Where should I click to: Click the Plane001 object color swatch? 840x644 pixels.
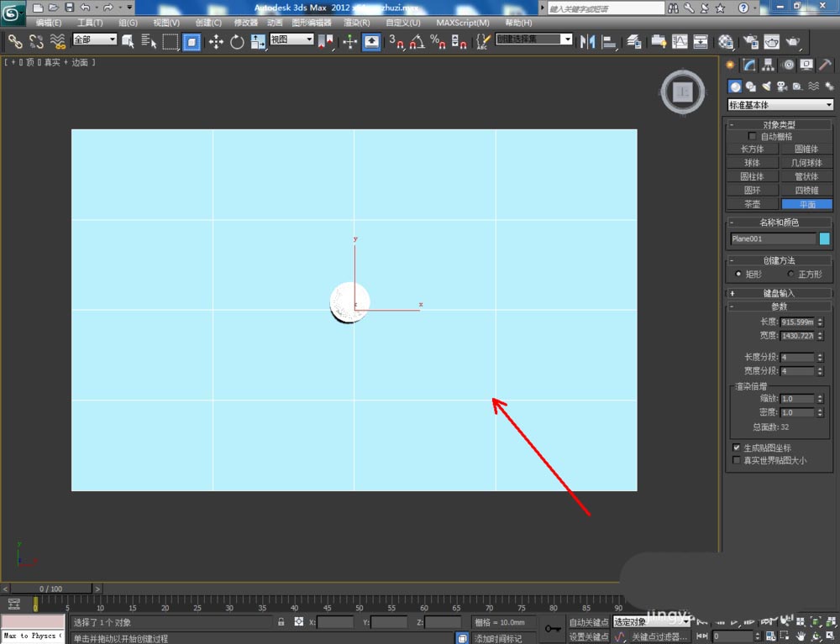pos(824,239)
